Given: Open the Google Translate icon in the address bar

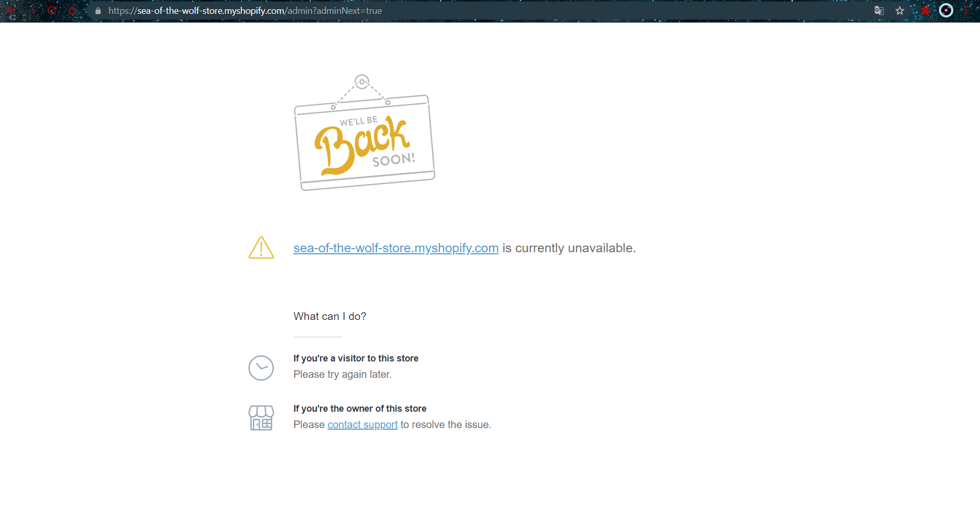Looking at the screenshot, I should coord(879,11).
